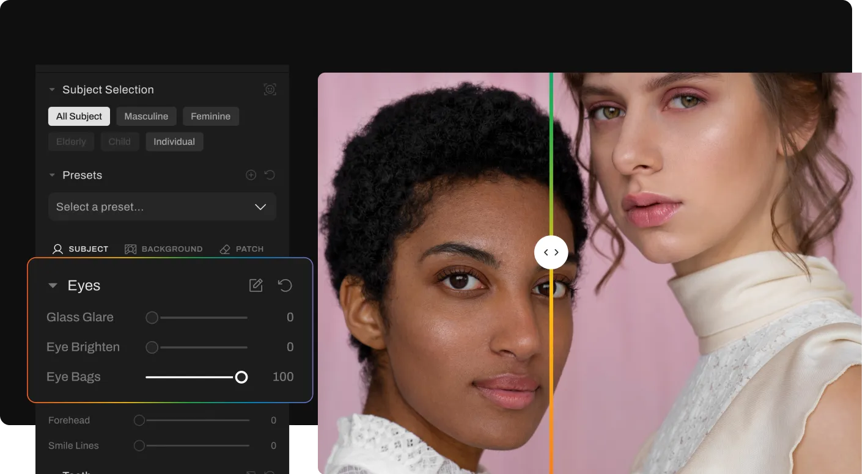The width and height of the screenshot is (868, 474).
Task: Click the add preset plus icon
Action: 251,175
